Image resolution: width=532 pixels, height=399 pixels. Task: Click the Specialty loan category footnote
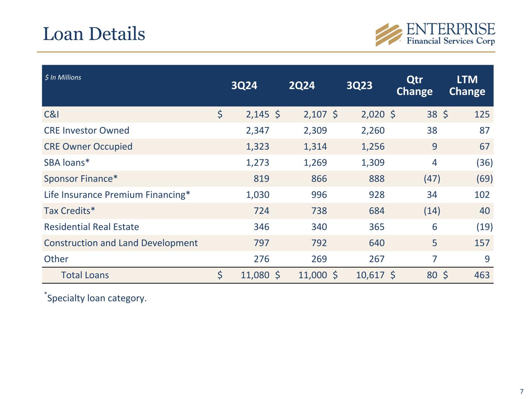click(x=95, y=298)
